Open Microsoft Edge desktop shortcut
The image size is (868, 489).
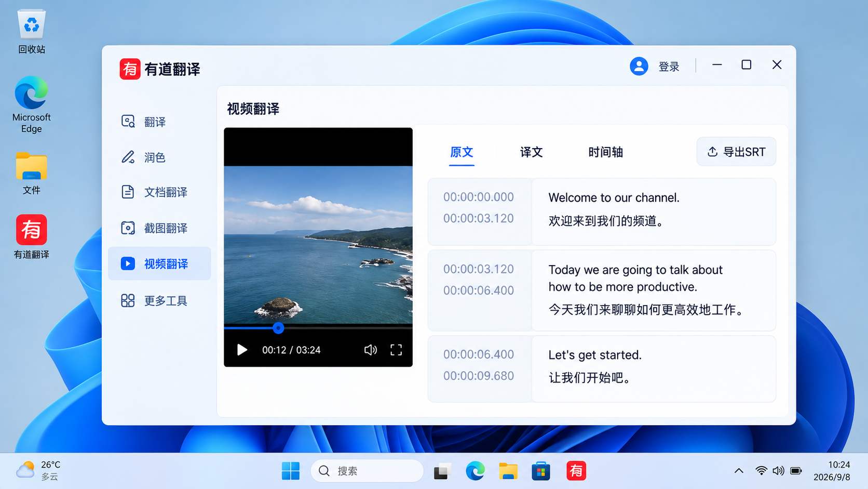pyautogui.click(x=32, y=104)
